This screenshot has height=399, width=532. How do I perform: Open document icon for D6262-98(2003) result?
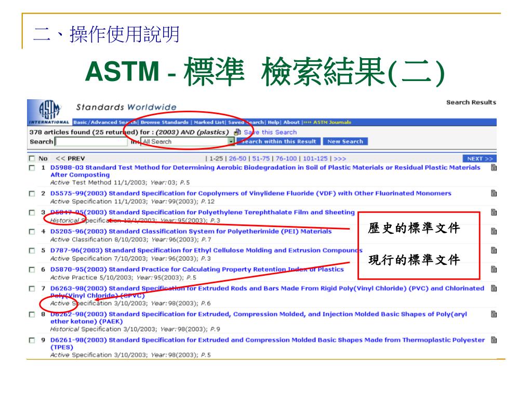click(494, 314)
